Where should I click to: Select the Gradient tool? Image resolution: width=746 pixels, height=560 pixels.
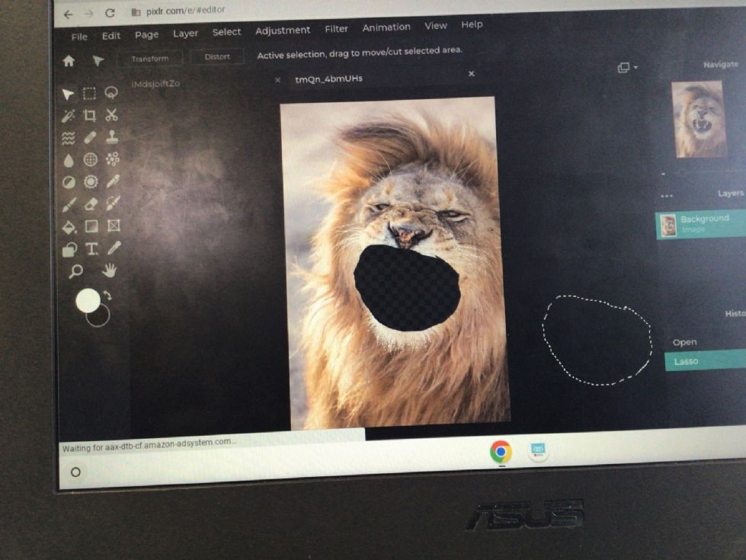[x=91, y=226]
